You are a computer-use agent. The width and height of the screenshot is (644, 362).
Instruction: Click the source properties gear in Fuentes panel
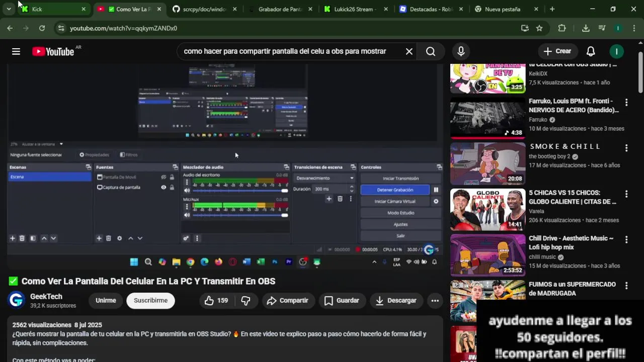pos(119,238)
